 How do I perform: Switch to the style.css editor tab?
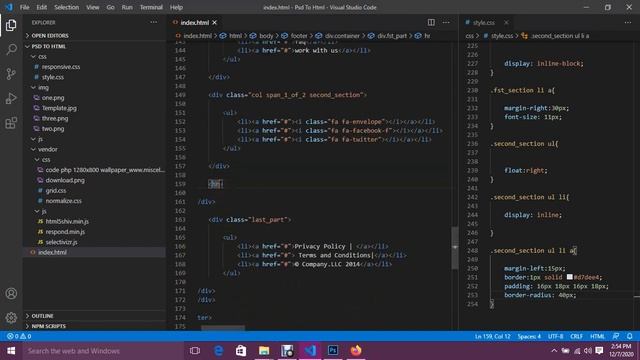(x=484, y=22)
